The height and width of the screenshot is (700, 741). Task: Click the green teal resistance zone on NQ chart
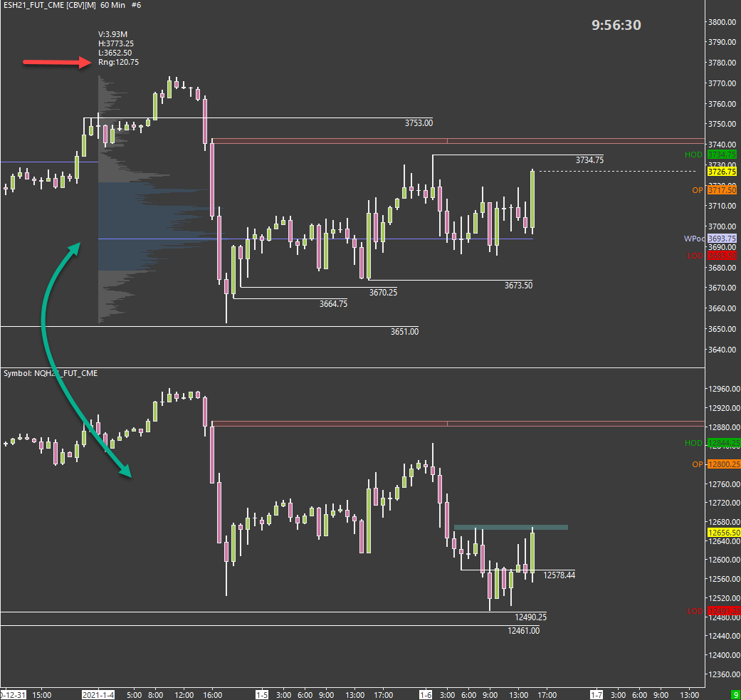511,528
